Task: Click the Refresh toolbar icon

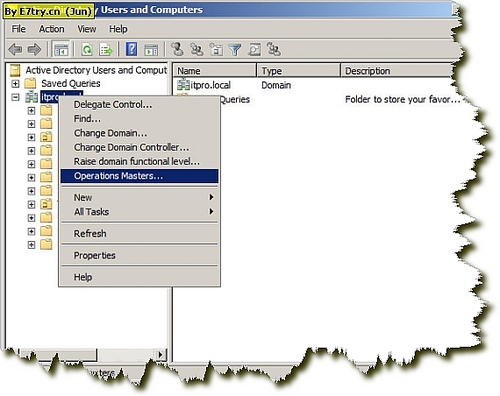Action: pyautogui.click(x=87, y=50)
